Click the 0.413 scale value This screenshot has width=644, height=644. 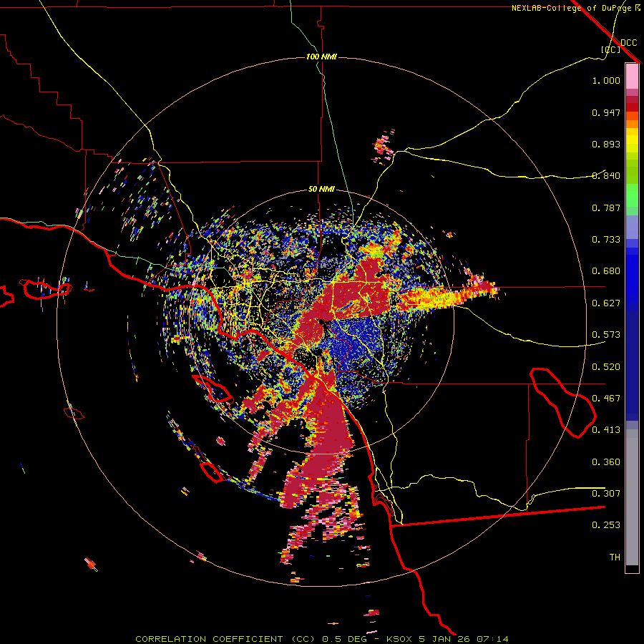coord(606,430)
